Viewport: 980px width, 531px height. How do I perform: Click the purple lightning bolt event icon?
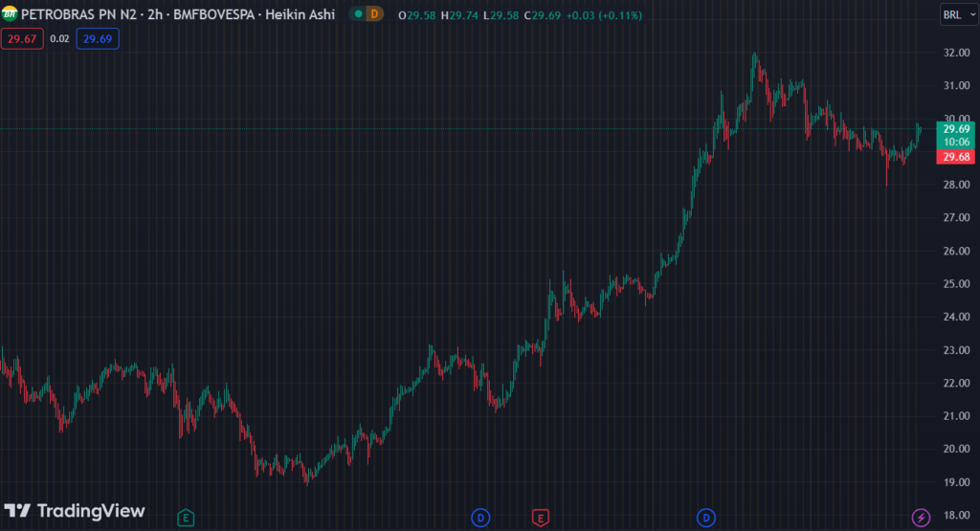click(x=921, y=518)
